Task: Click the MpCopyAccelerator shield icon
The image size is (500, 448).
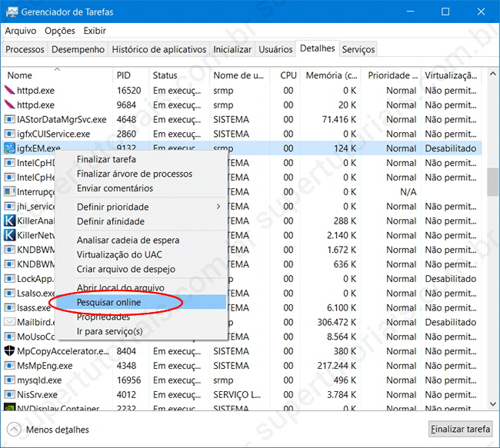Action: click(9, 351)
